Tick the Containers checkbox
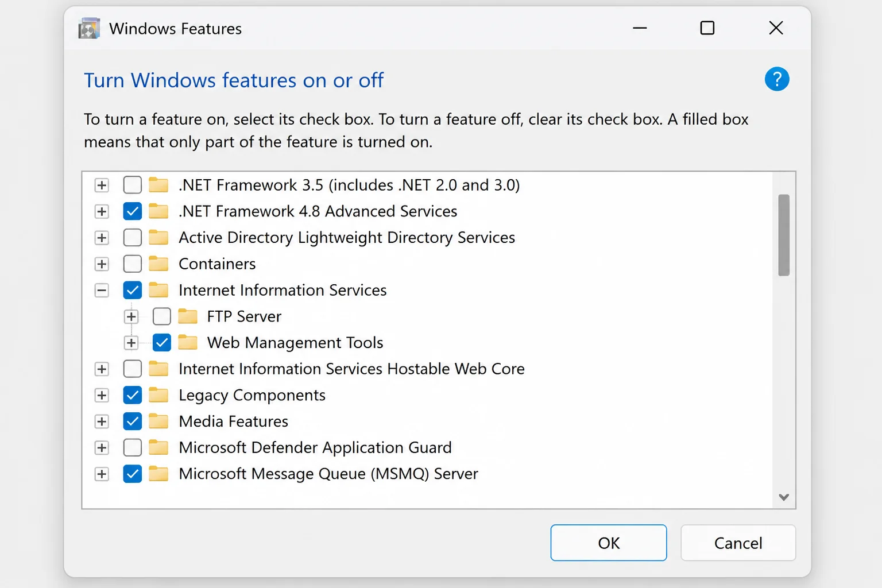Screen dimensions: 882x588 [133, 264]
